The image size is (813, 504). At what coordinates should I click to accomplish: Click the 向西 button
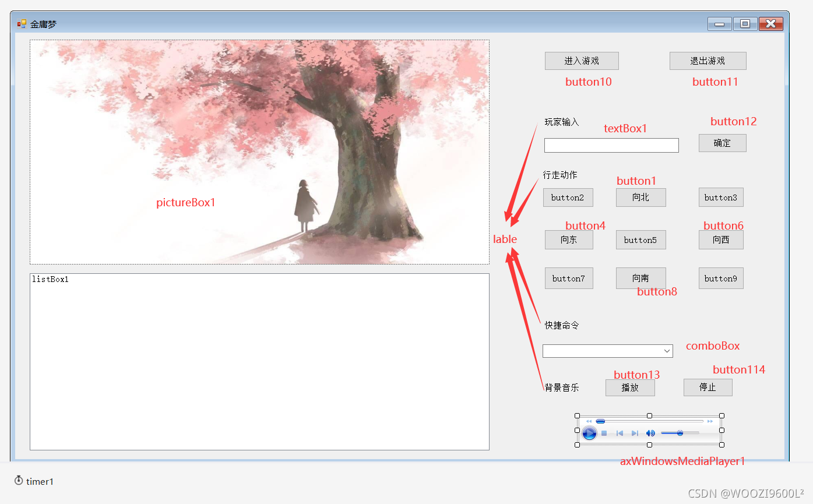coord(721,239)
